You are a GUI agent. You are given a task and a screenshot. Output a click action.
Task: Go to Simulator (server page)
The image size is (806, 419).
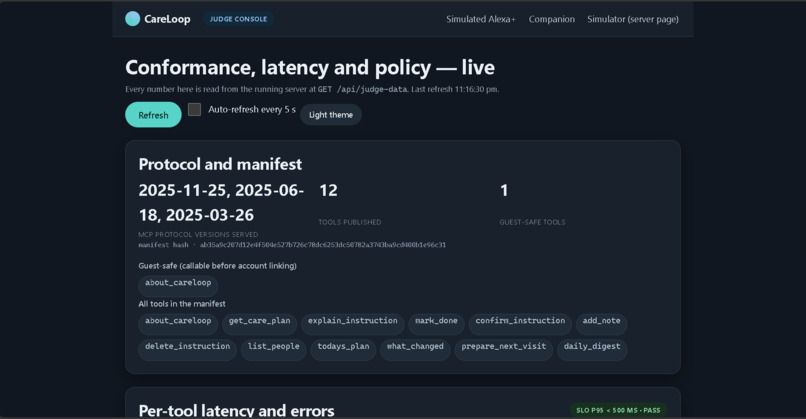click(x=633, y=19)
